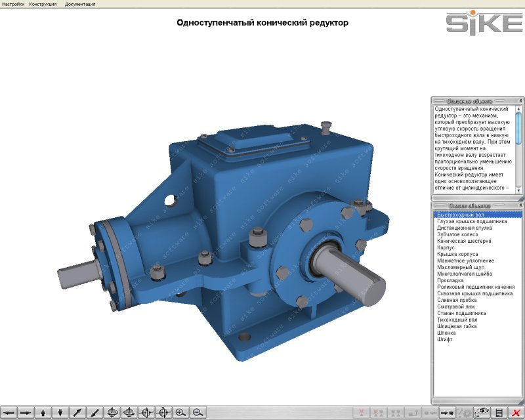Open the list panel icon in bottom toolbar
525x420 pixels.
point(499,412)
